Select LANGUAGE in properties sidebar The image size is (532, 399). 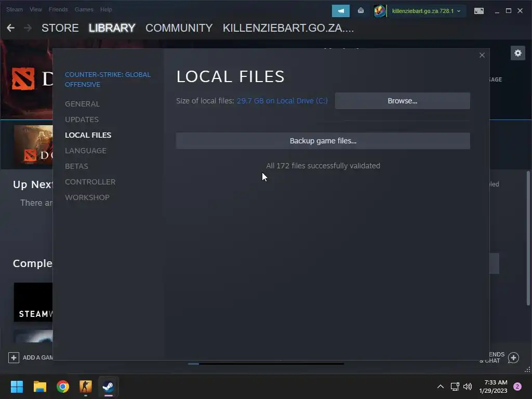(86, 151)
